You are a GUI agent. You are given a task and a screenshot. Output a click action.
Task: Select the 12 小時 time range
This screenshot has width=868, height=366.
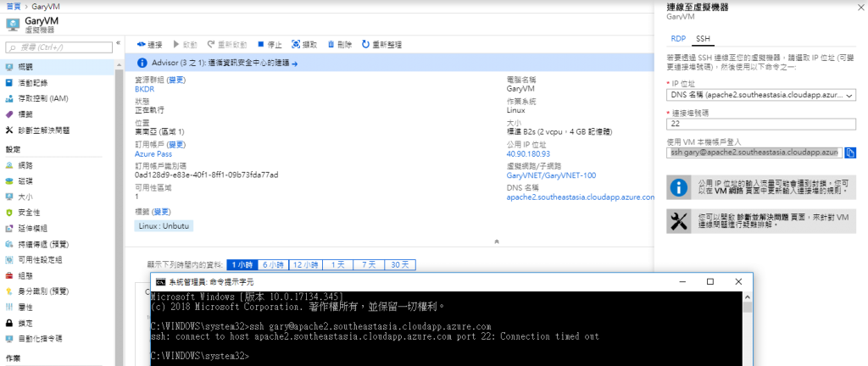(305, 265)
